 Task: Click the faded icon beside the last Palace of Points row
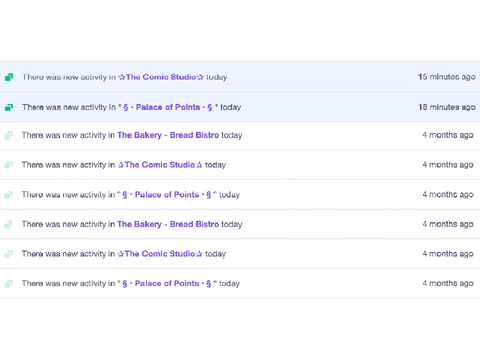tap(9, 284)
